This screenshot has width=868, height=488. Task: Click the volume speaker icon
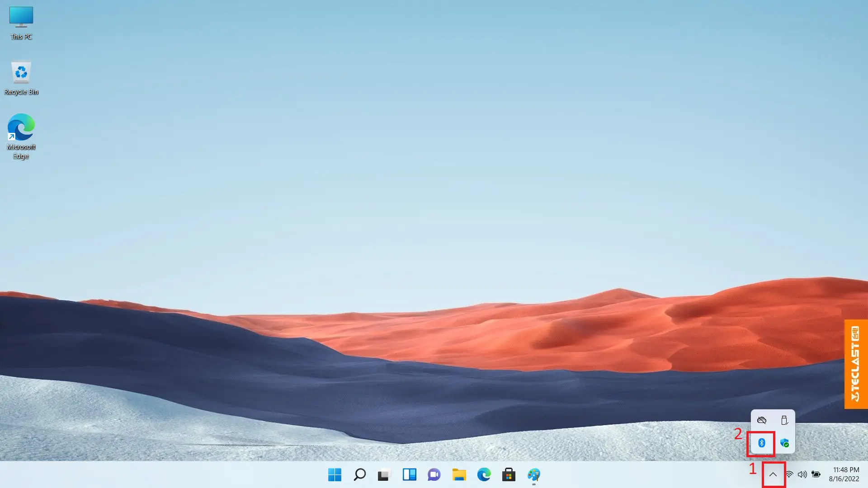[x=802, y=475]
